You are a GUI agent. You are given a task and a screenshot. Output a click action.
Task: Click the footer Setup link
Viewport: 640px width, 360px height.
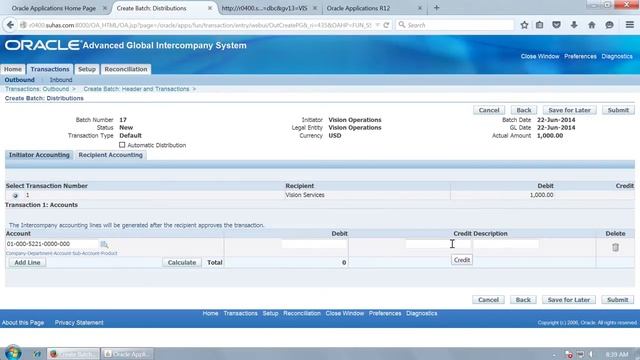(270, 313)
